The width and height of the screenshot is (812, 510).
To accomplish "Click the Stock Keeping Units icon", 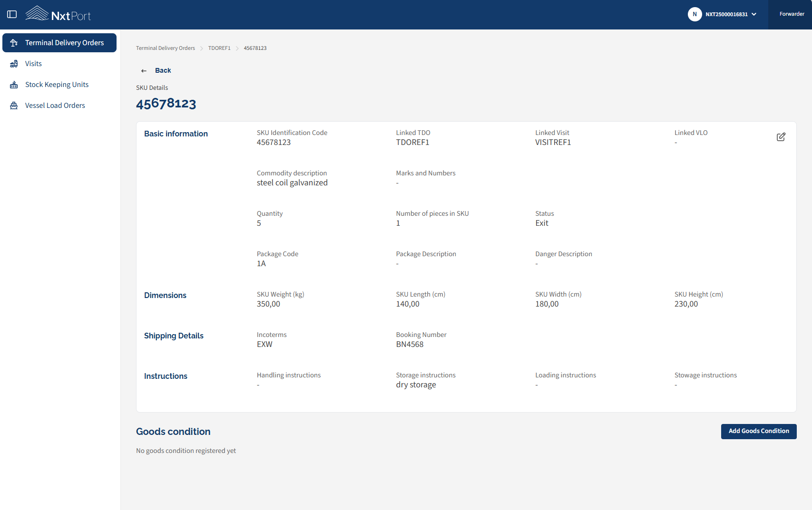I will pyautogui.click(x=14, y=85).
